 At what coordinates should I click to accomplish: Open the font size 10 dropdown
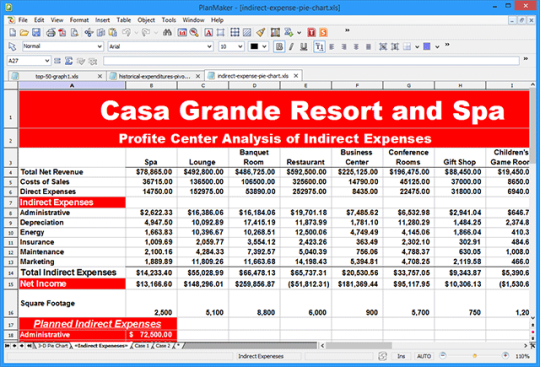[x=240, y=46]
